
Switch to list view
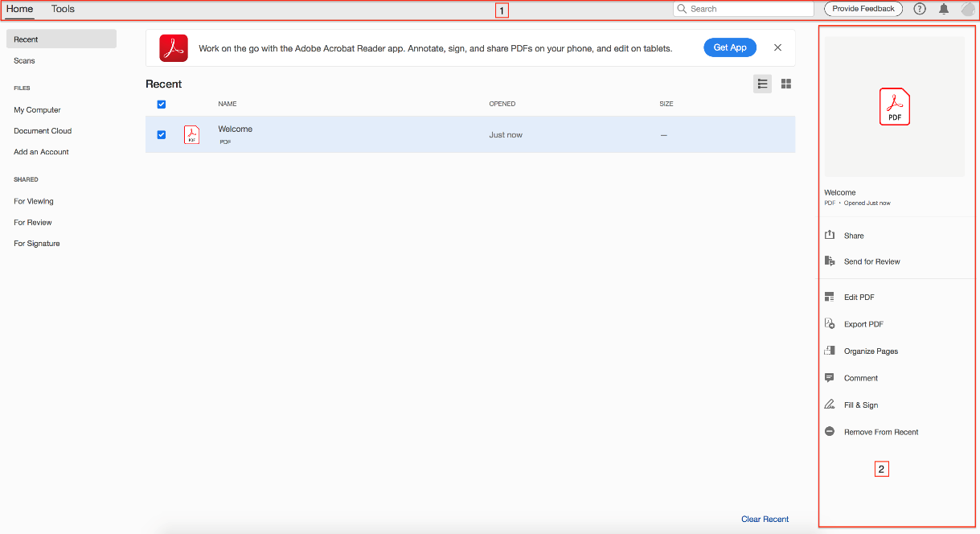point(762,84)
